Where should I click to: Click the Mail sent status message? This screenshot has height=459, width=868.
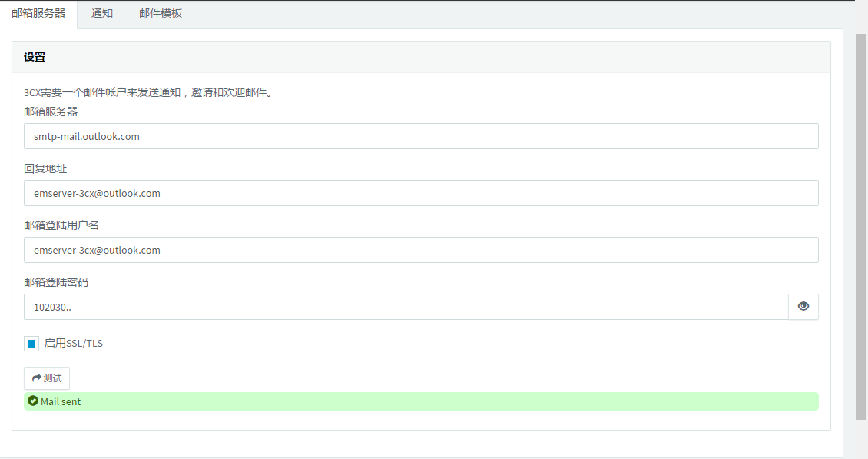click(421, 401)
